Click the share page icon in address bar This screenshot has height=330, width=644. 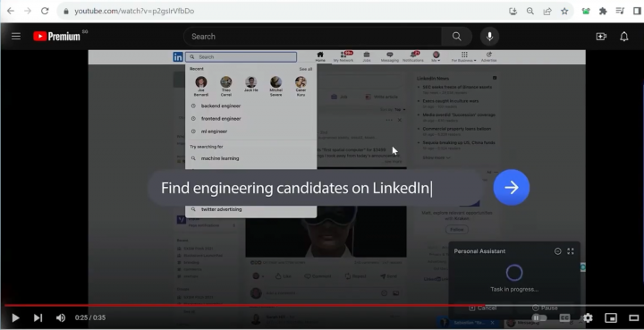pyautogui.click(x=547, y=11)
